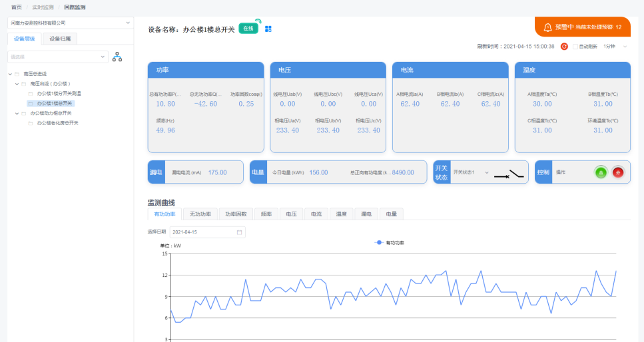
Task: Click the folder icon of 办公楼老化房总开关
Action: 31,123
